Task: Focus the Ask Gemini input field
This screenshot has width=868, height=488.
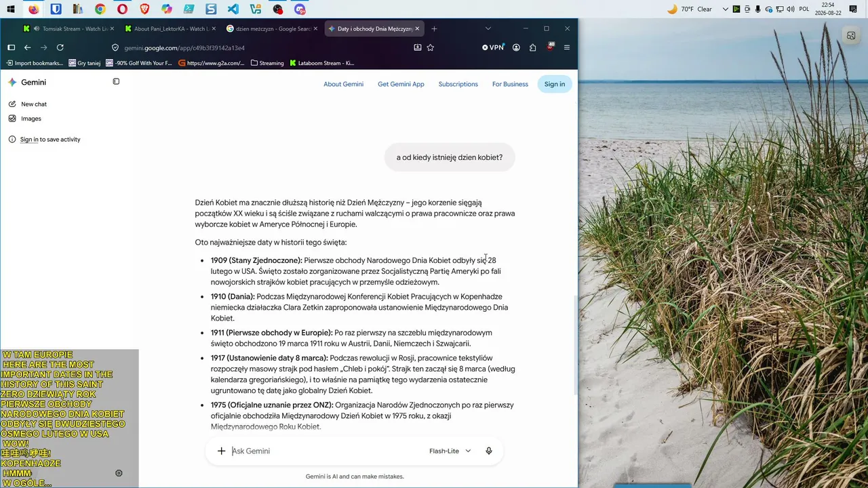Action: pyautogui.click(x=325, y=451)
